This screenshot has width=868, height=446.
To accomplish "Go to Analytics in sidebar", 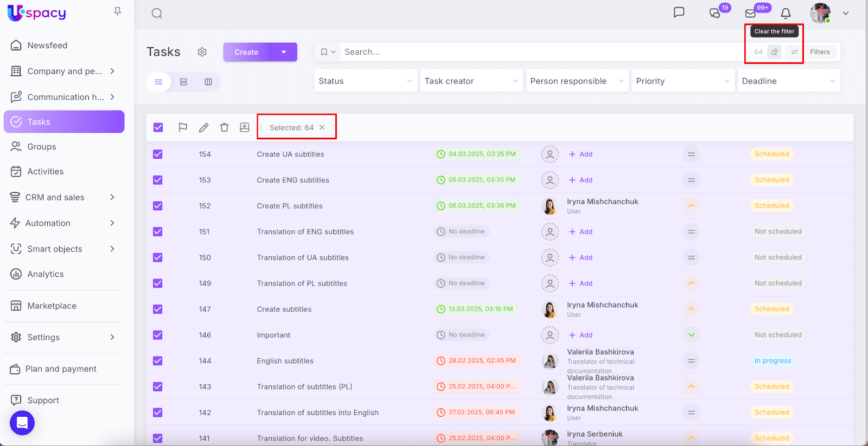I will pyautogui.click(x=46, y=274).
